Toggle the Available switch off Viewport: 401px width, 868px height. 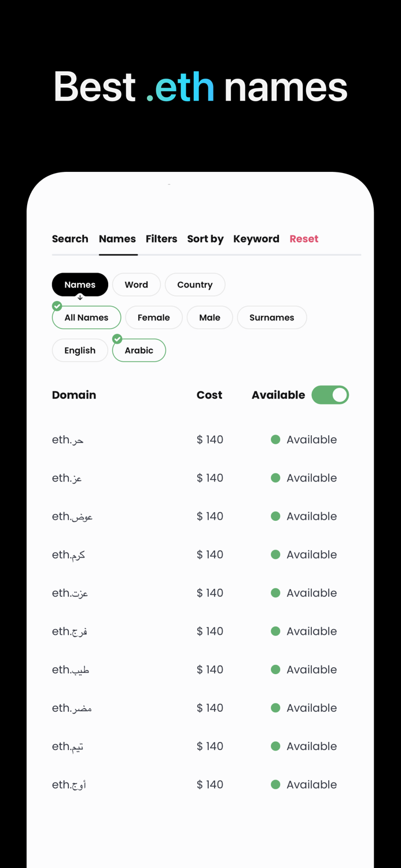[330, 395]
